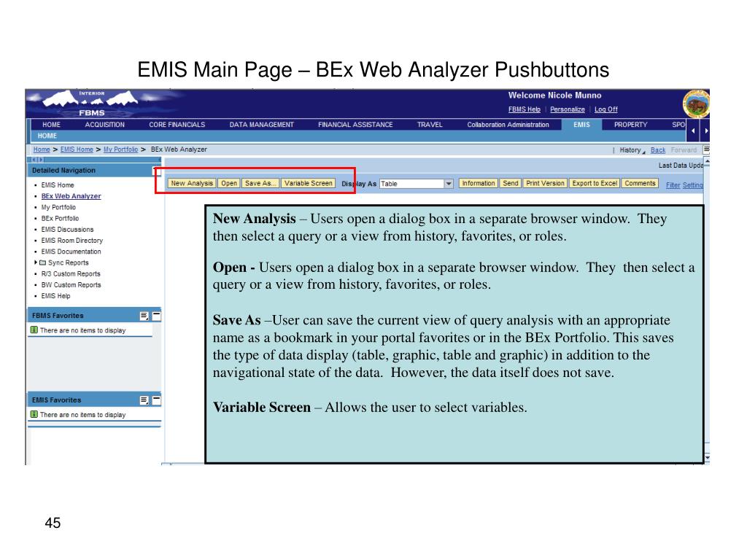Open page options icon beside Forward

(706, 149)
